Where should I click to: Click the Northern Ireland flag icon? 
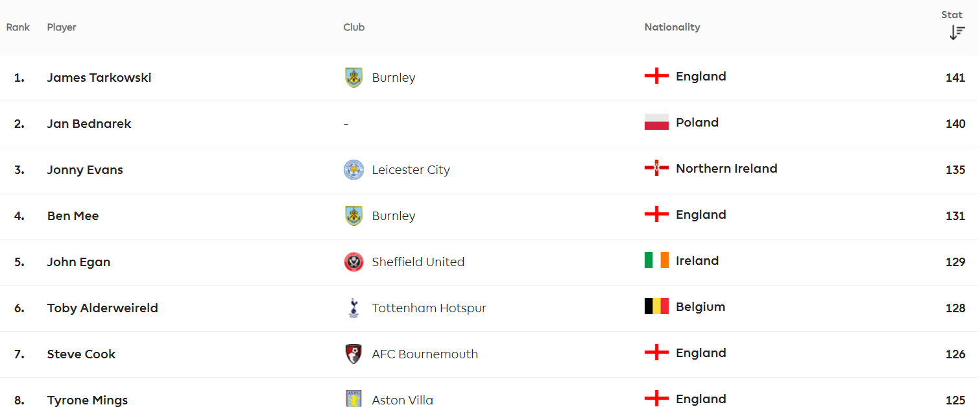(x=656, y=168)
